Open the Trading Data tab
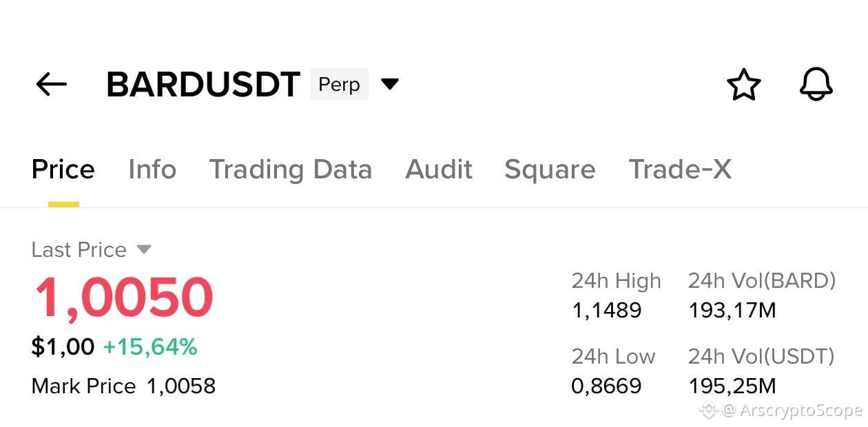This screenshot has height=427, width=868. tap(291, 170)
